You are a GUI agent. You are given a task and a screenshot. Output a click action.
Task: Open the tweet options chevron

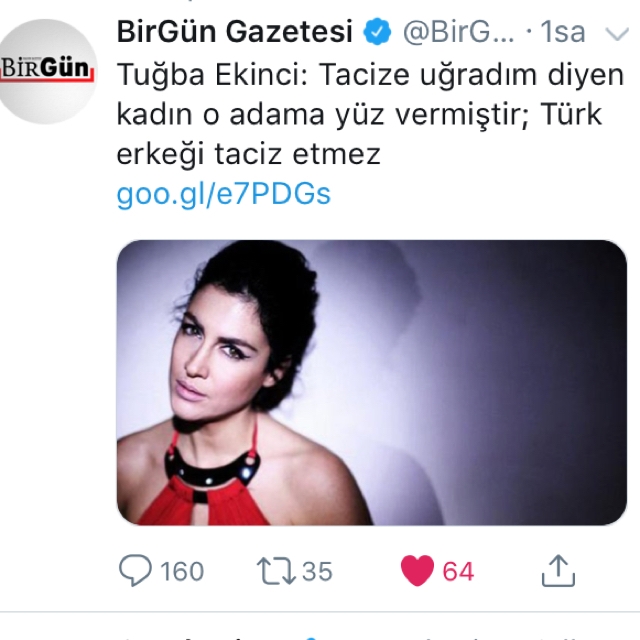point(617,34)
